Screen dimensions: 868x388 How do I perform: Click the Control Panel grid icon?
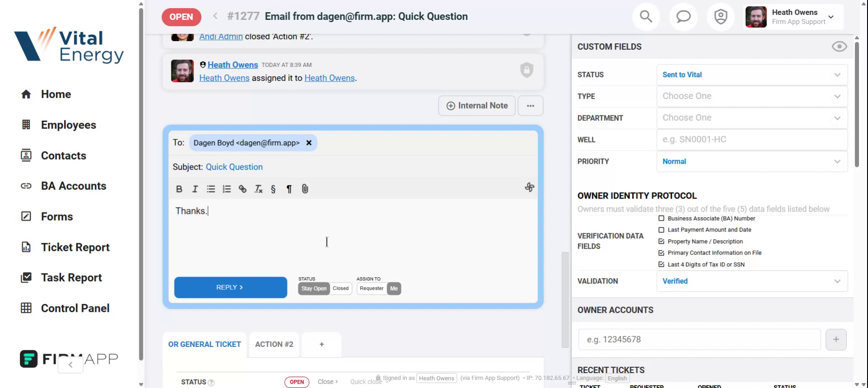26,308
